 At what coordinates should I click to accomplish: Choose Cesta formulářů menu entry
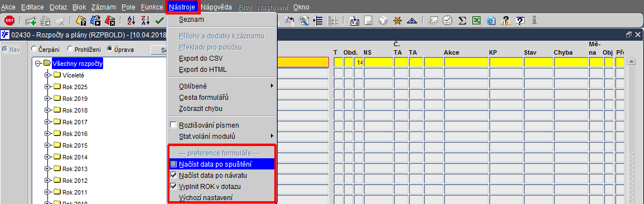click(222, 98)
